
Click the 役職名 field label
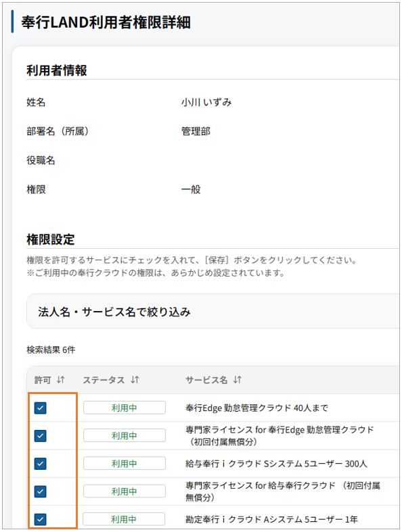pos(41,160)
